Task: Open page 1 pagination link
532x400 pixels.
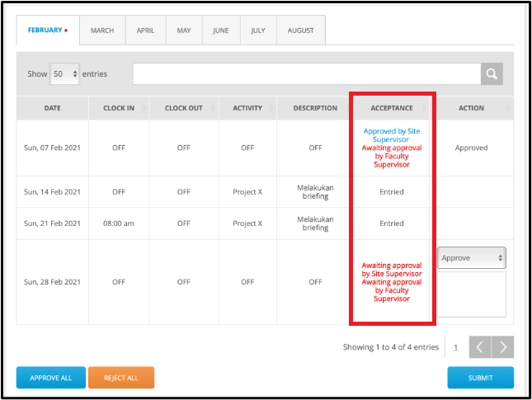Action: tap(455, 347)
